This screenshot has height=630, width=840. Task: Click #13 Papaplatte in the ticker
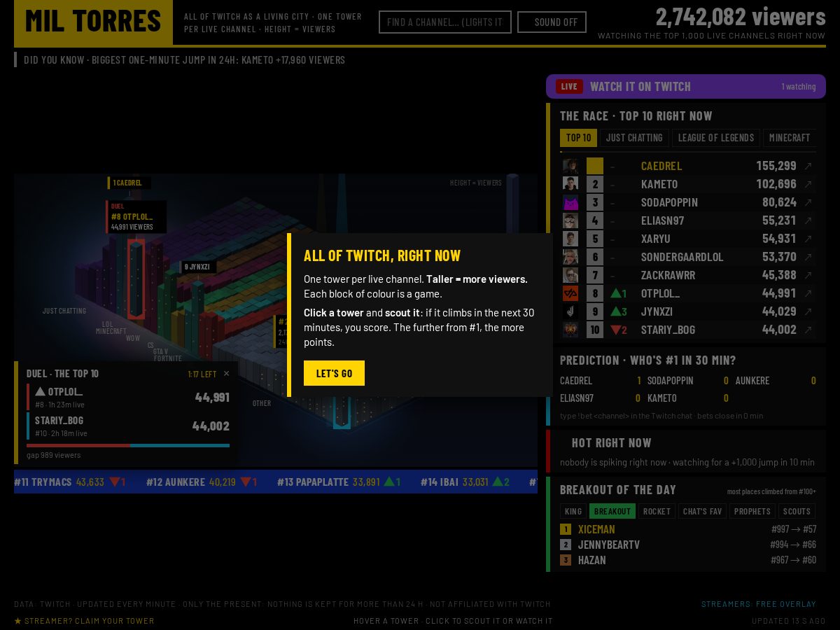(x=339, y=482)
